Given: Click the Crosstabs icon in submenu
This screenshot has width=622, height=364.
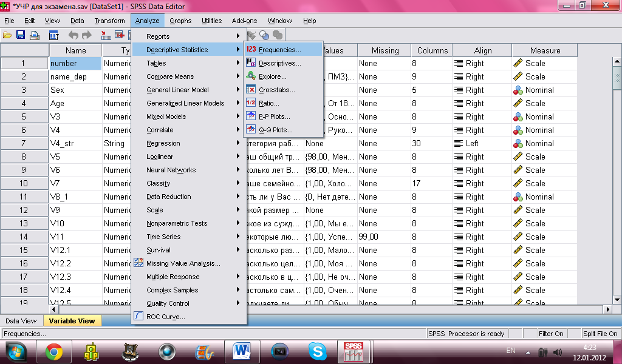Looking at the screenshot, I should tap(251, 90).
